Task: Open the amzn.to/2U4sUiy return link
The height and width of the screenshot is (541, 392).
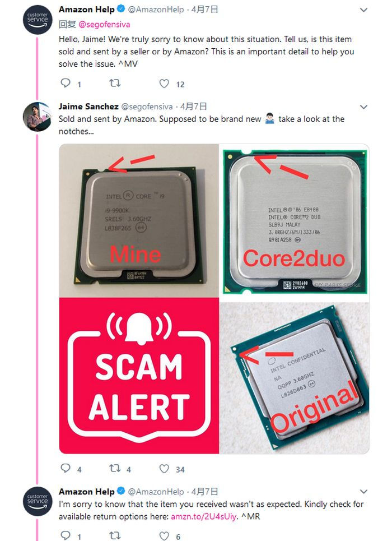Action: (204, 516)
